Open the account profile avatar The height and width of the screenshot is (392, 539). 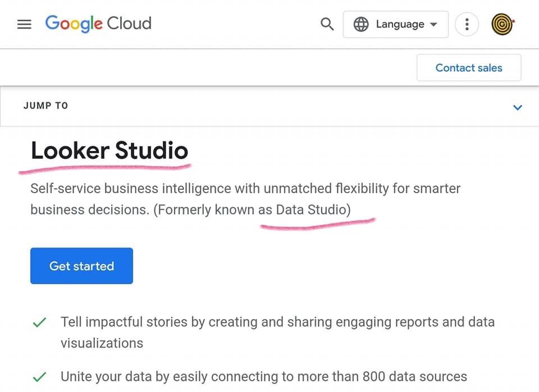click(503, 24)
